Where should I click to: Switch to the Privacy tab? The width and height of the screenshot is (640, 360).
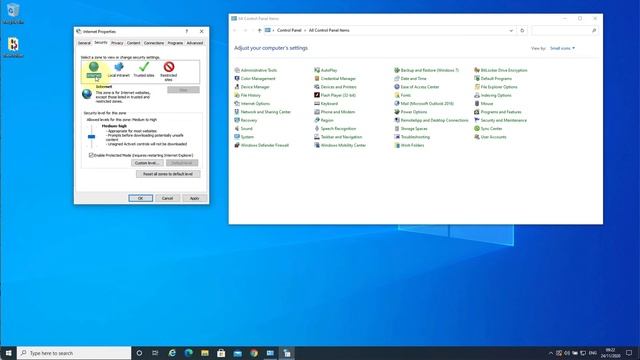(117, 43)
